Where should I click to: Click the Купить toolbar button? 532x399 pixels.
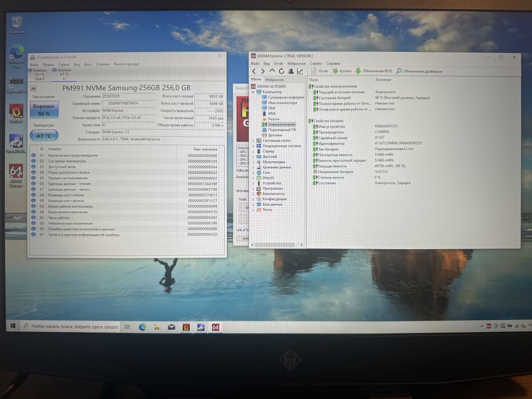[342, 71]
